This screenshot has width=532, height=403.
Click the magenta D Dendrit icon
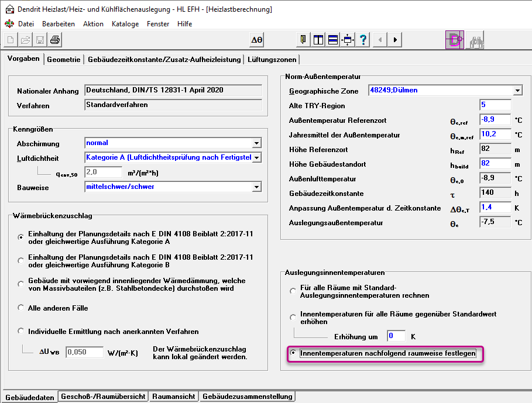[x=455, y=40]
